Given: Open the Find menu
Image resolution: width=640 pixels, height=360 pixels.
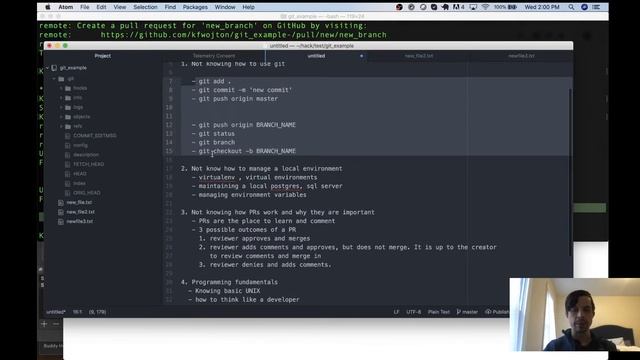Looking at the screenshot, I should (170, 7).
